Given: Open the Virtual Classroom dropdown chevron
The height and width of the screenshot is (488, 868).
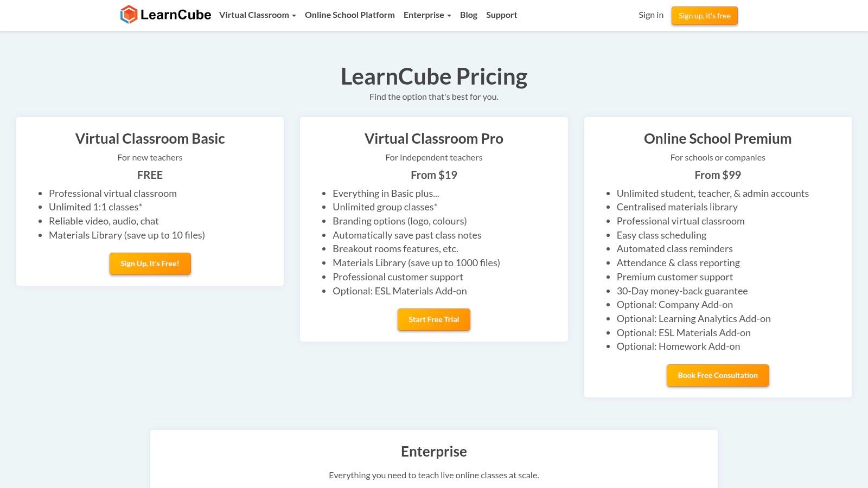Looking at the screenshot, I should pos(293,15).
